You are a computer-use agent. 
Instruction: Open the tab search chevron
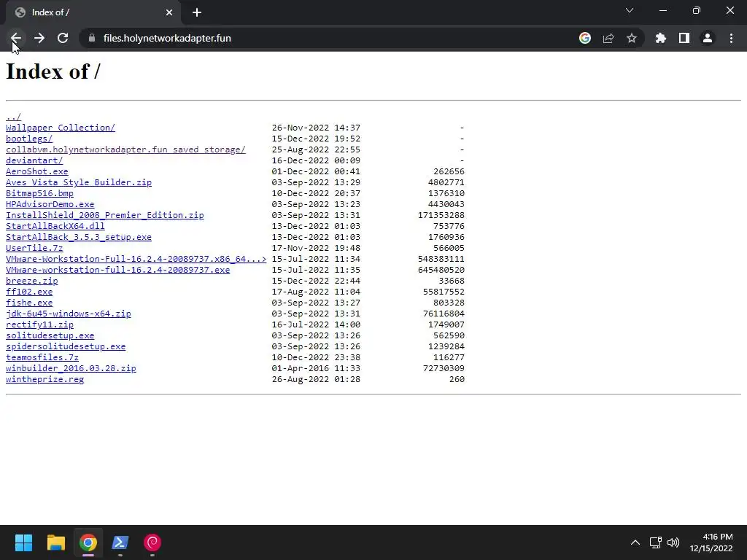(630, 10)
